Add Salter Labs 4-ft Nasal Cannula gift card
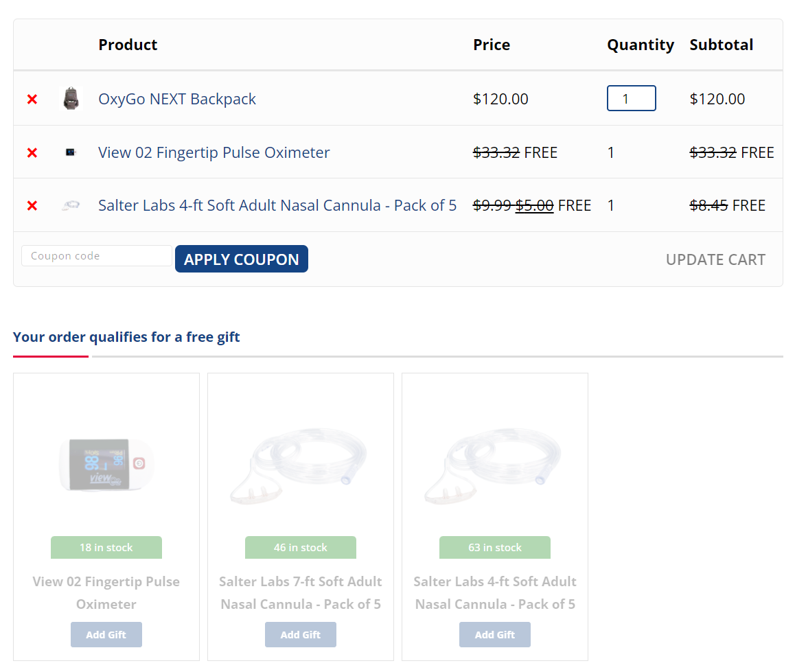The image size is (795, 672). point(495,634)
